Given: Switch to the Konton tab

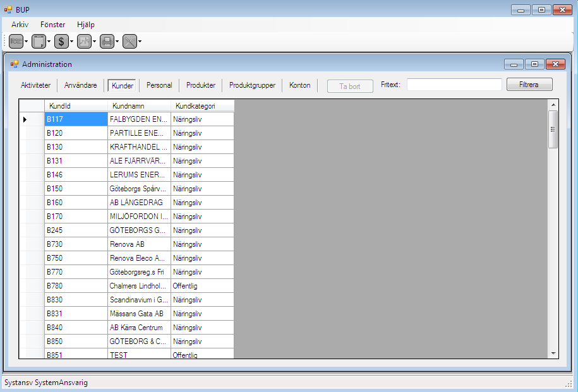Looking at the screenshot, I should coord(299,85).
